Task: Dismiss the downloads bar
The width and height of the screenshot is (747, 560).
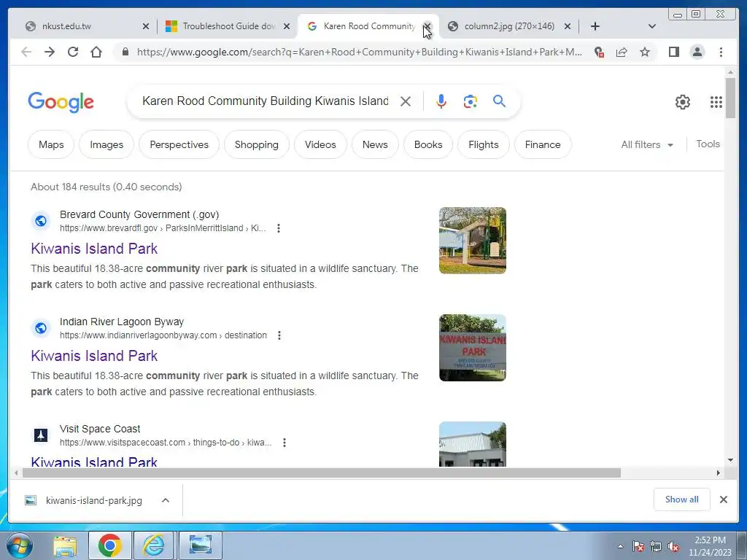Action: point(723,499)
